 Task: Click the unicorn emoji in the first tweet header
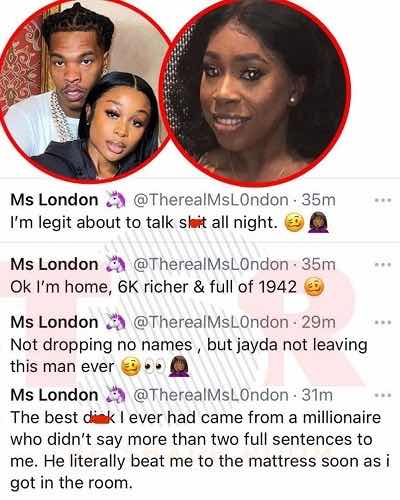click(115, 200)
